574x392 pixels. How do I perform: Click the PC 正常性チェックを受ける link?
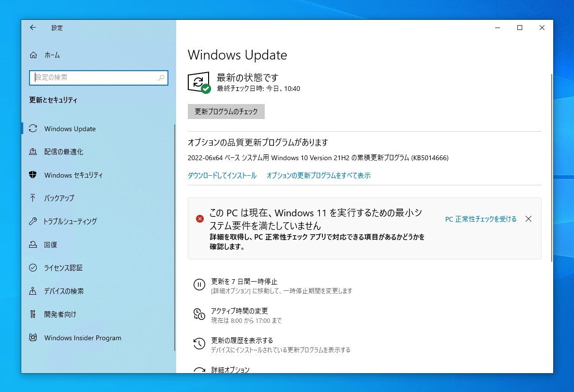(481, 219)
